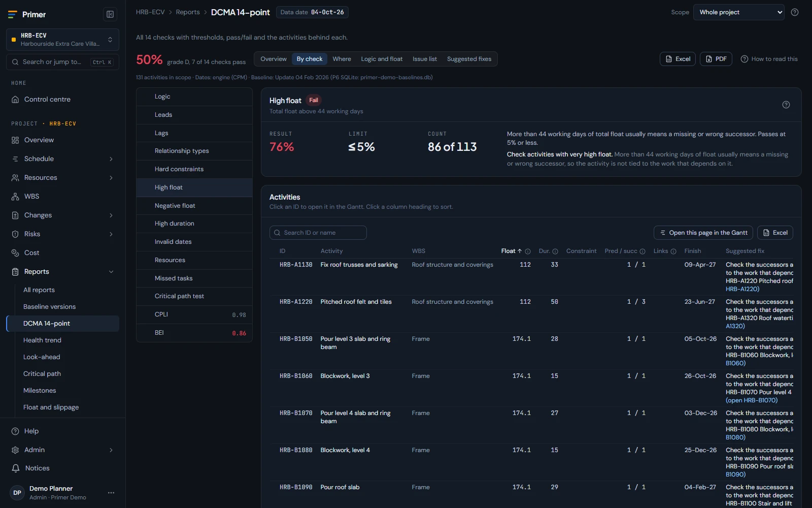Open activity HRB-B1060 in the Gantt
Image resolution: width=812 pixels, height=508 pixels.
(296, 376)
